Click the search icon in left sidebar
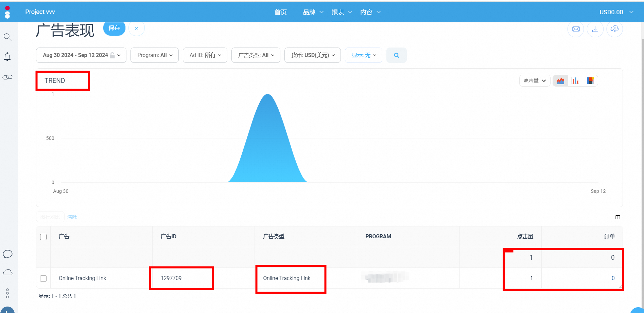 (x=7, y=37)
